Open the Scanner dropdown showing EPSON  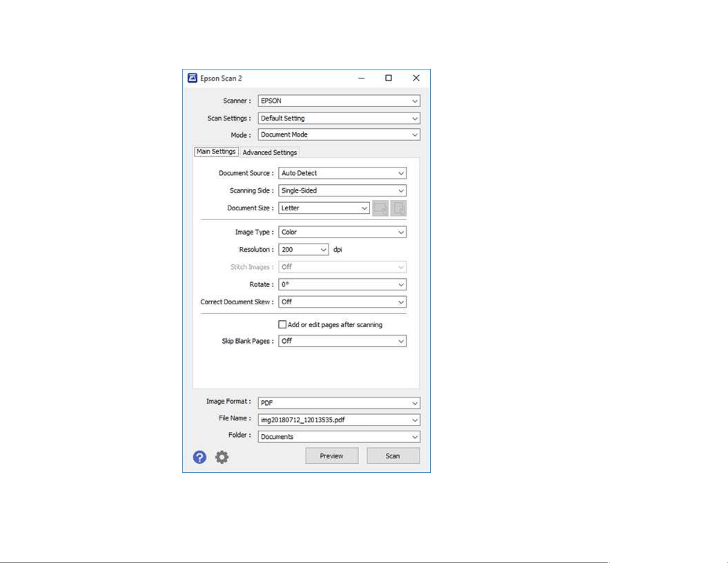[339, 101]
